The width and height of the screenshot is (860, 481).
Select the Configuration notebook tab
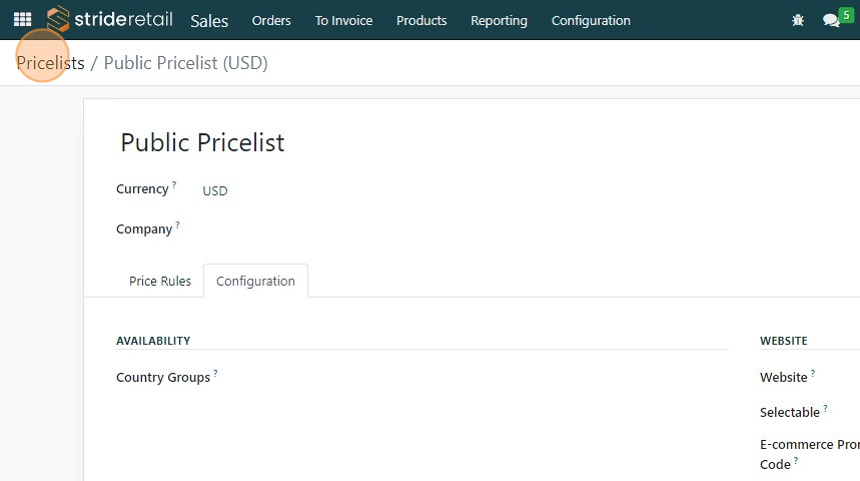tap(255, 281)
